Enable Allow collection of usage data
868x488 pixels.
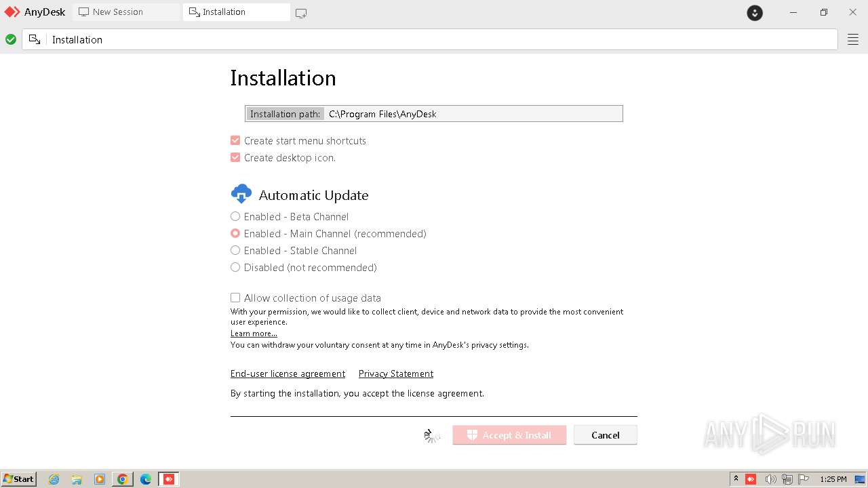(235, 298)
